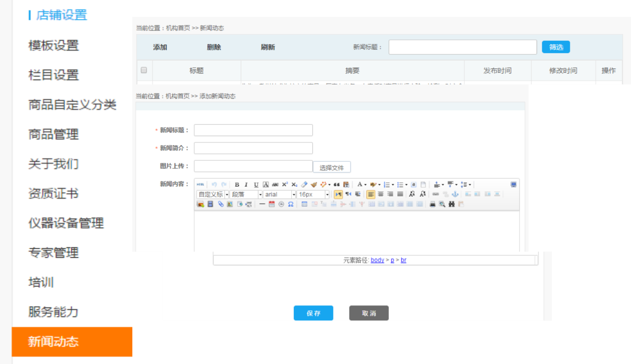Expand the paragraph-spacing-before dropdown
The image size is (631, 364).
pos(443,184)
